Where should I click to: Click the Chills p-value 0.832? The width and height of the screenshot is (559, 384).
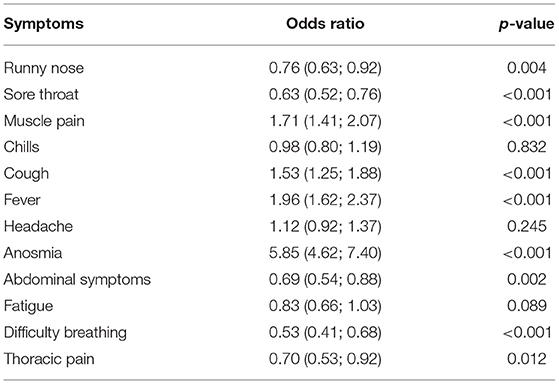pos(527,147)
